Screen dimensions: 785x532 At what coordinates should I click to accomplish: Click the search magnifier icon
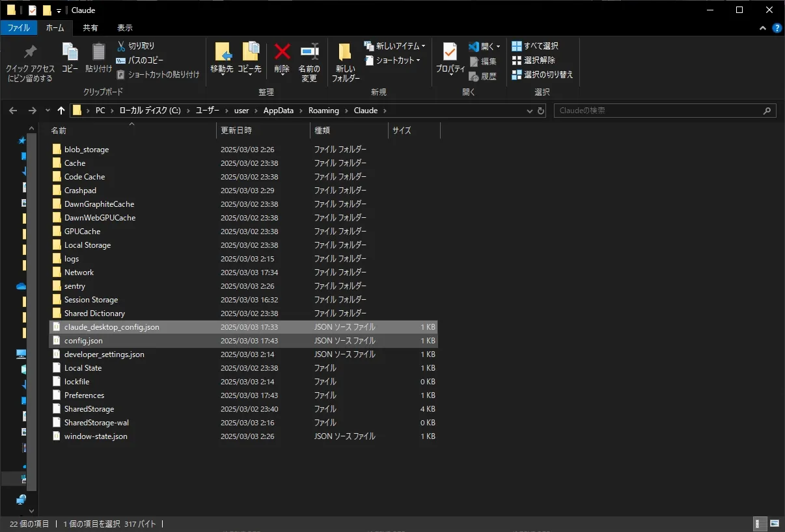[768, 111]
